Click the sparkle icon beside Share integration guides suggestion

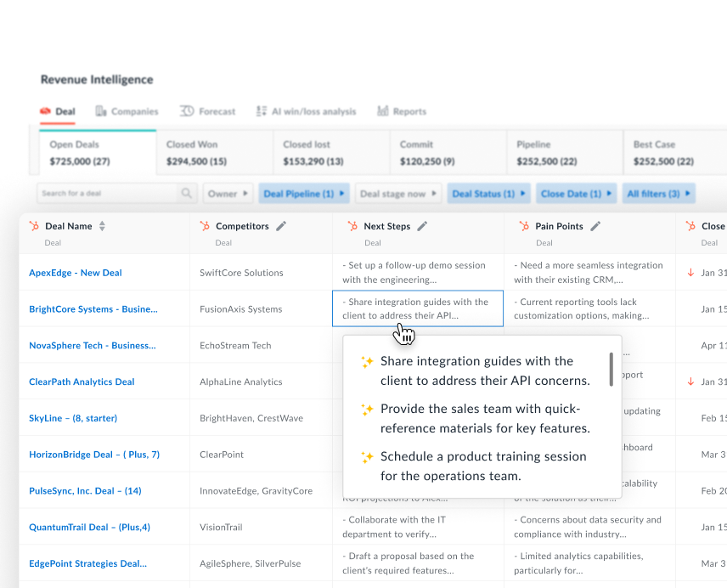[367, 361]
